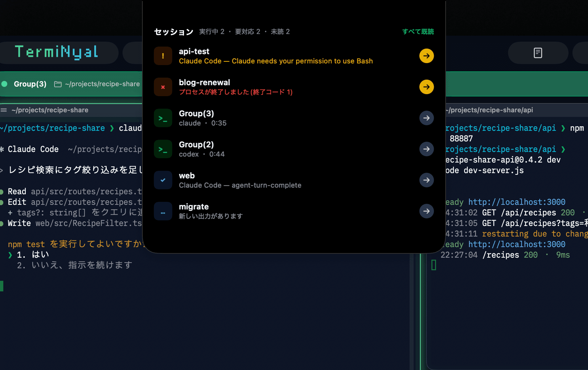
Task: Open the migrate session arrow button
Action: (x=426, y=211)
